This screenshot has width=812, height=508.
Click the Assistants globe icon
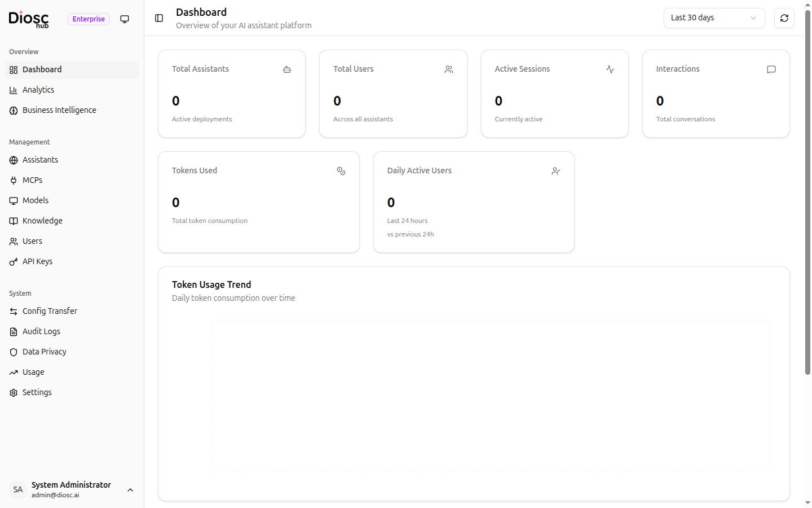point(14,160)
